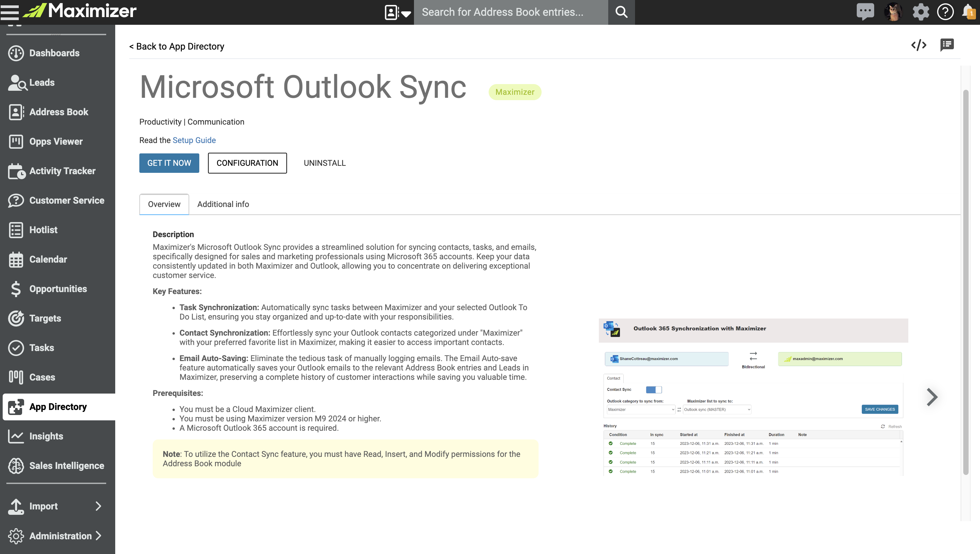Click the Maximizer publisher badge

(515, 92)
